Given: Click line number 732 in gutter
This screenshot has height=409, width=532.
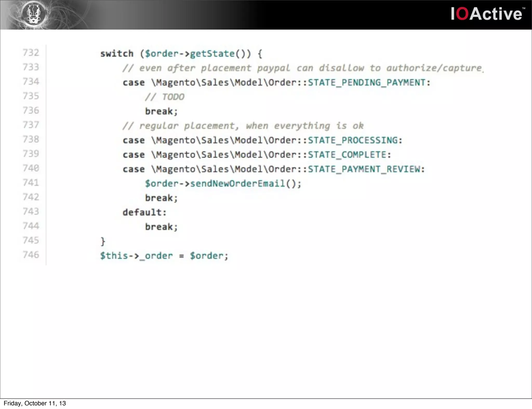Looking at the screenshot, I should pos(31,53).
